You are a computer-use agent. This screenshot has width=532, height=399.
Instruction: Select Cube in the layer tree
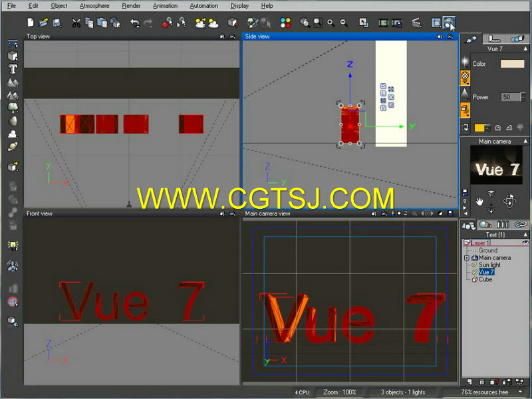click(x=485, y=279)
